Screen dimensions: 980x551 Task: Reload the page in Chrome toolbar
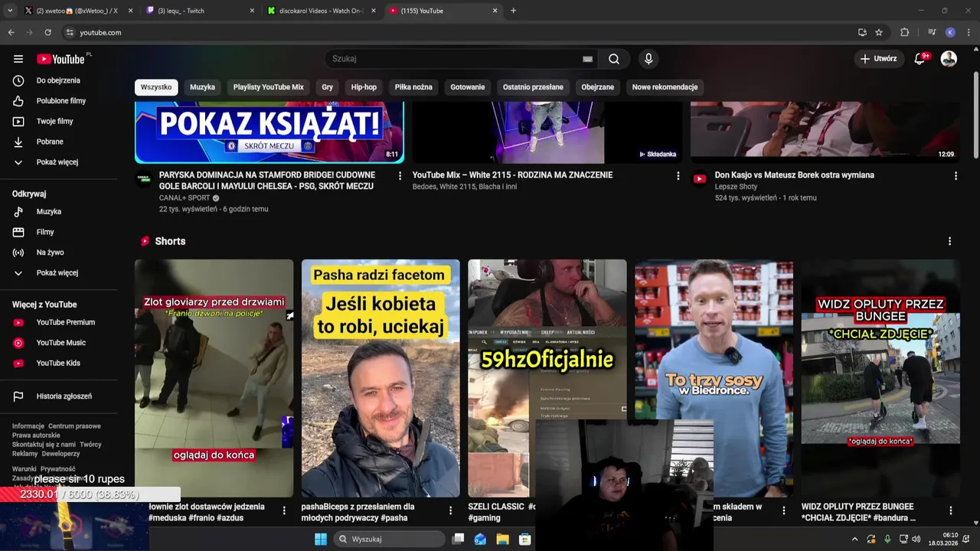tap(47, 32)
